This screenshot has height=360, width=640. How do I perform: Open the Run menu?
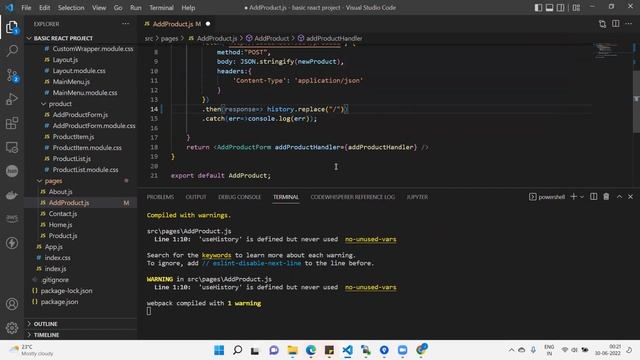coord(136,7)
